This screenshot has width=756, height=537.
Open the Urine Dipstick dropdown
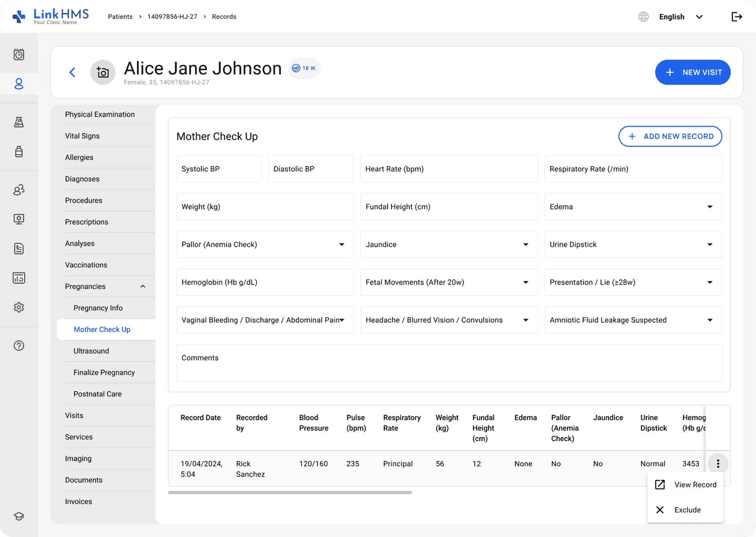pyautogui.click(x=633, y=244)
